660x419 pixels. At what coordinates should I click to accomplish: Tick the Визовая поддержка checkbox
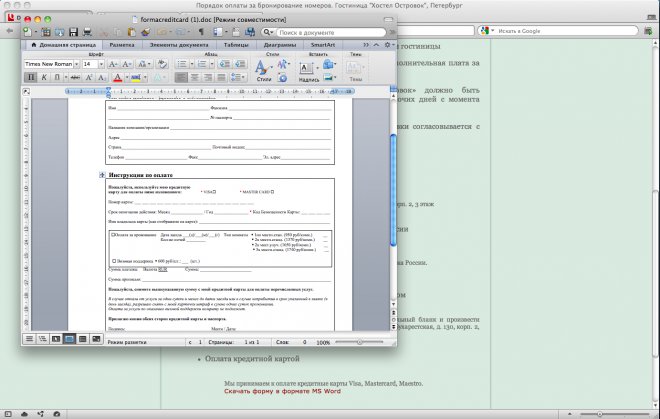tap(114, 261)
